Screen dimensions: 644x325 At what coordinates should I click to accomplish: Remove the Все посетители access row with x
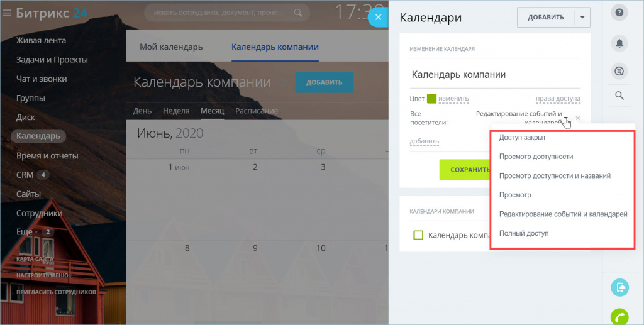[578, 118]
